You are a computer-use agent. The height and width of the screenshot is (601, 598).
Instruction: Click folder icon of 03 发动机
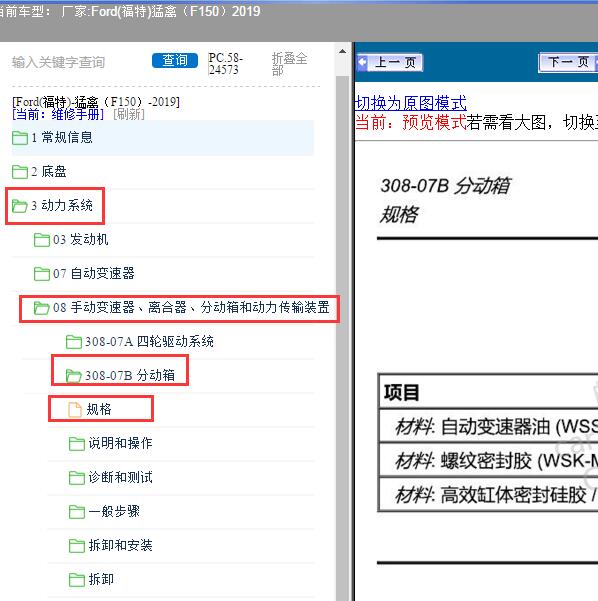42,240
